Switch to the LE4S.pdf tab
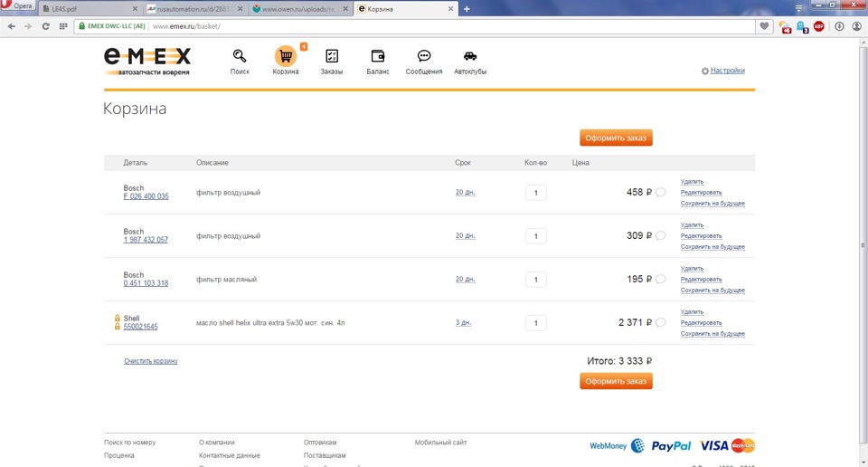Screen dimensions: 868x467 click(90, 9)
